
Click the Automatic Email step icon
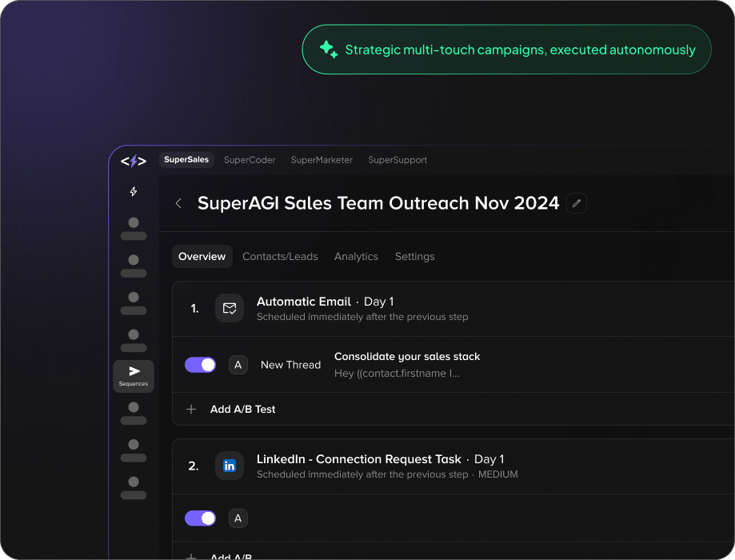230,308
